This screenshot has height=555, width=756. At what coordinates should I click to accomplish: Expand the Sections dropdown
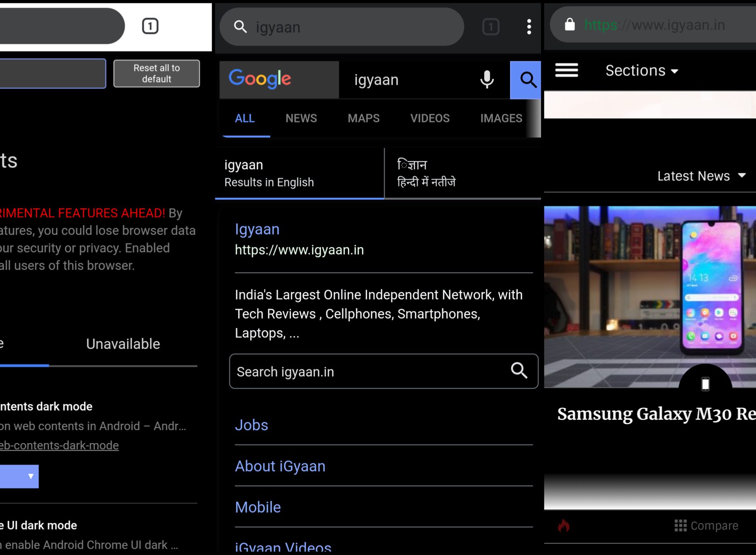(641, 71)
